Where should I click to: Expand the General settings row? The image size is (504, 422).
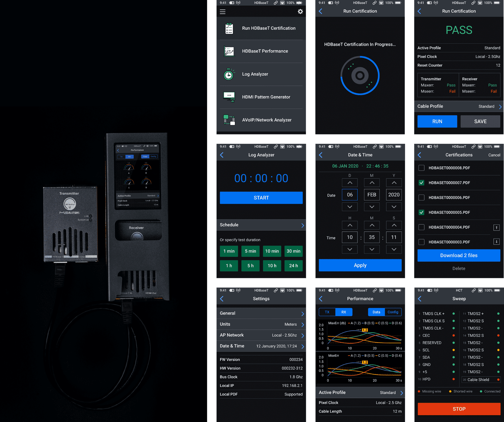point(302,313)
